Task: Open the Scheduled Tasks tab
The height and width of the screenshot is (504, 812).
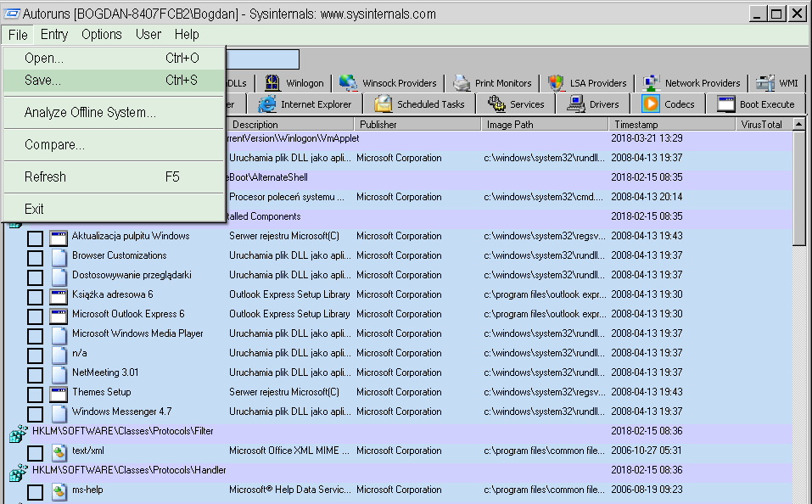Action: [419, 104]
